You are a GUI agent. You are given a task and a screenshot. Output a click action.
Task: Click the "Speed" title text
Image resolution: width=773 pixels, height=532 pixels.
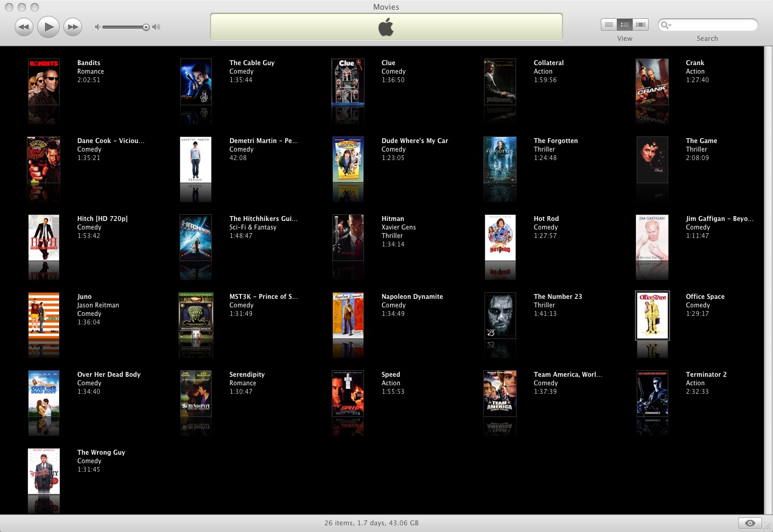[391, 374]
